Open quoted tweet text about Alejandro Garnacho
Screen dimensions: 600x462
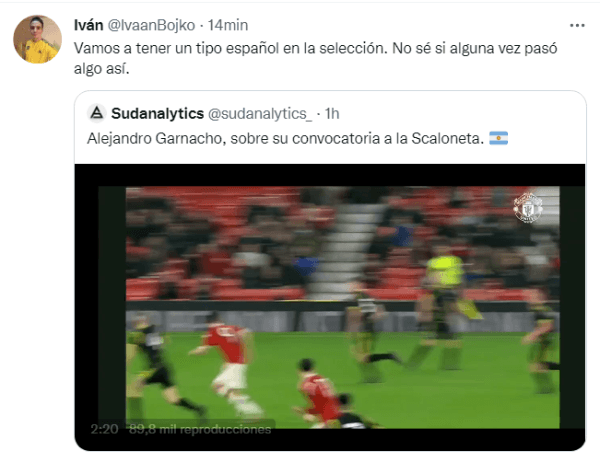[285, 138]
